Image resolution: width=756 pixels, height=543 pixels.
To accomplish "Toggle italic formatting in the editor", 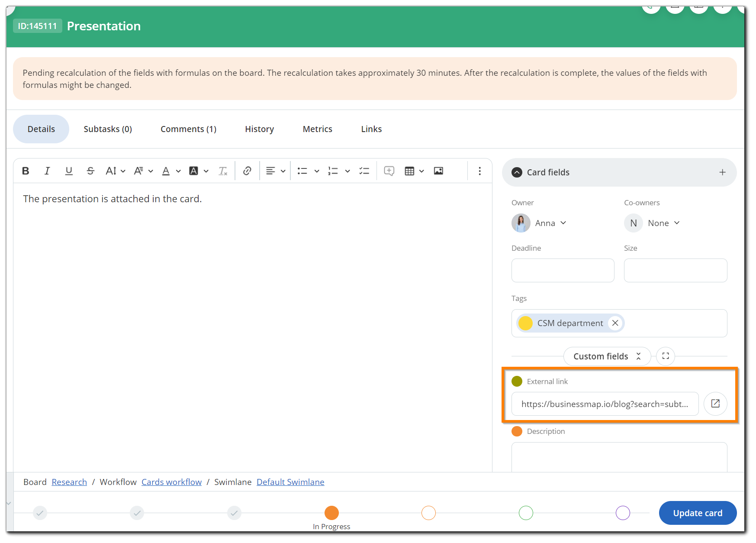I will 47,171.
